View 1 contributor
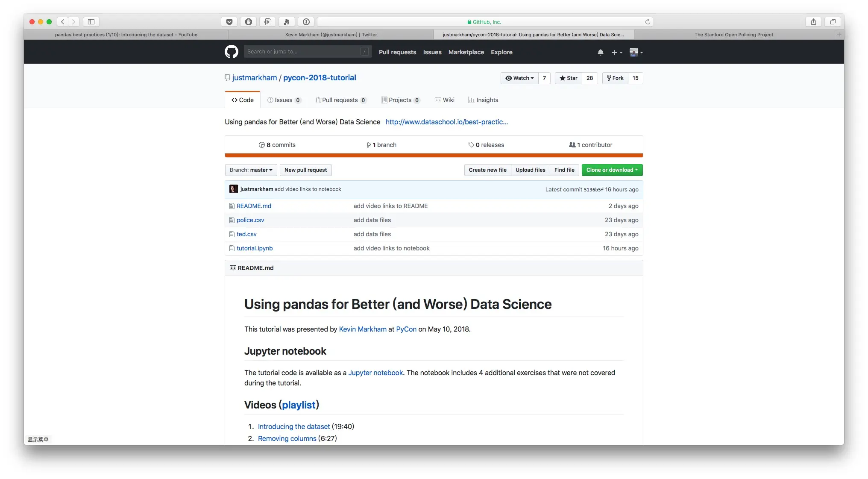The image size is (868, 479). (x=590, y=145)
